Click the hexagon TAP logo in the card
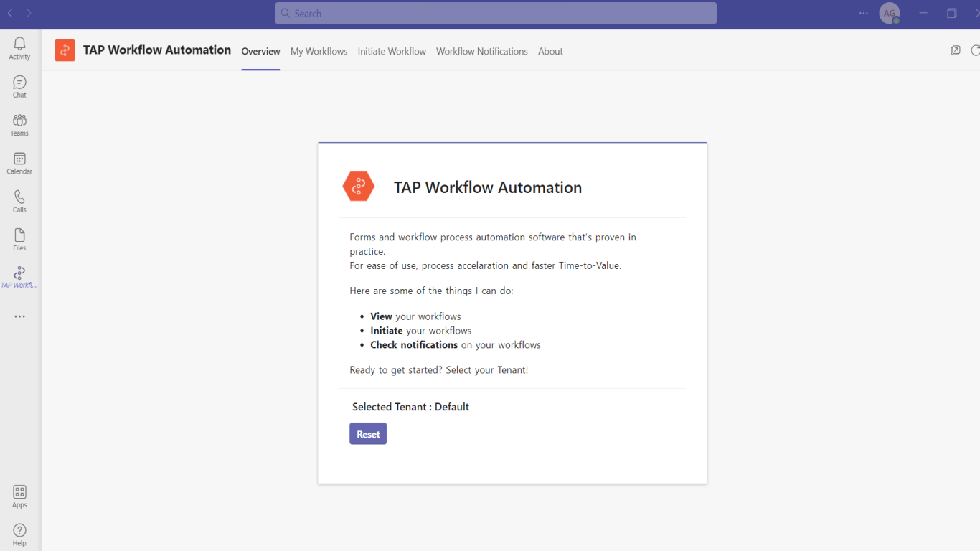The image size is (980, 551). click(x=359, y=187)
